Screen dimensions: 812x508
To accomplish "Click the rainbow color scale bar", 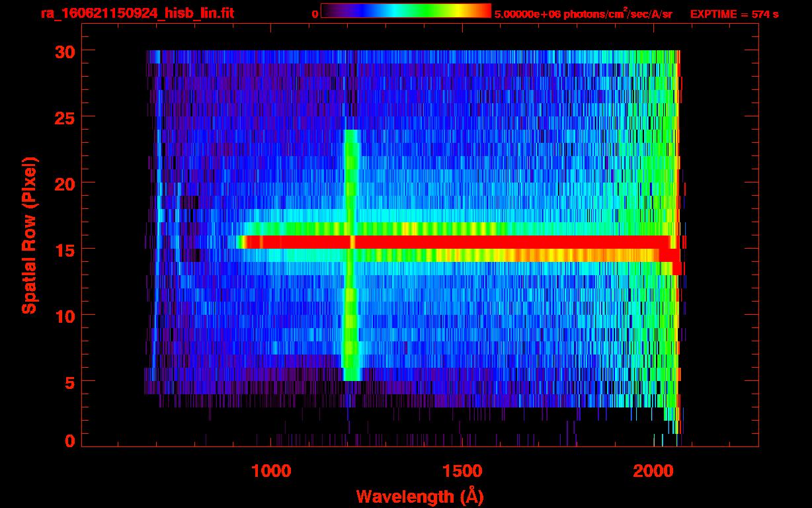I will point(405,11).
